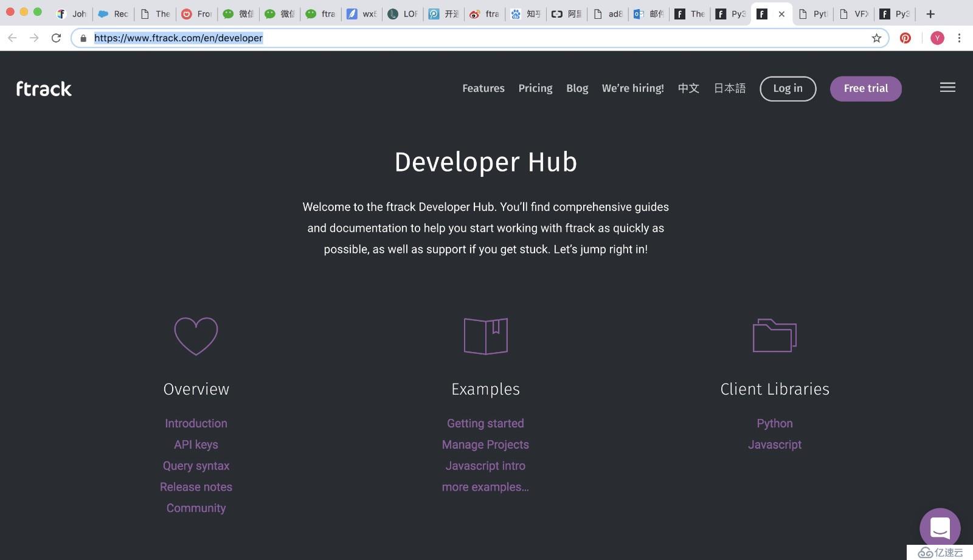Switch to the 'Joh' tab
The height and width of the screenshot is (560, 973).
pyautogui.click(x=72, y=13)
